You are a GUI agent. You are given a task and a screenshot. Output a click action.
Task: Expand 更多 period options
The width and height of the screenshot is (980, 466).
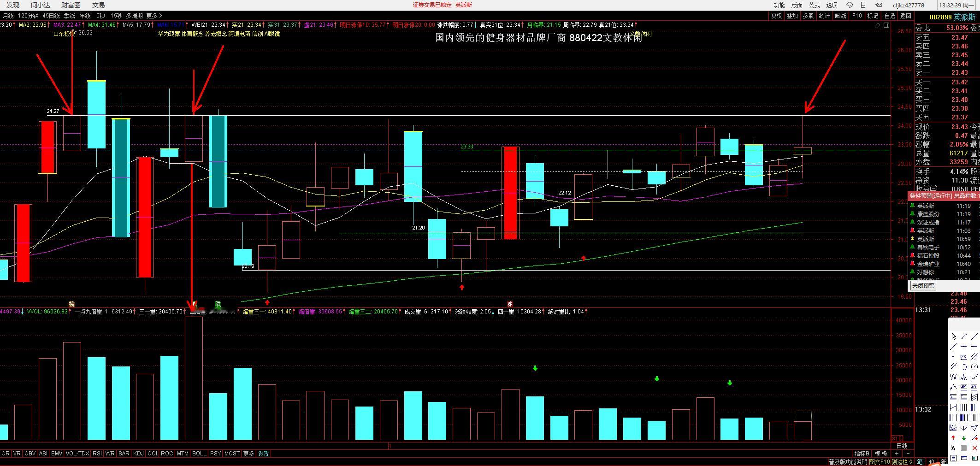[x=154, y=16]
